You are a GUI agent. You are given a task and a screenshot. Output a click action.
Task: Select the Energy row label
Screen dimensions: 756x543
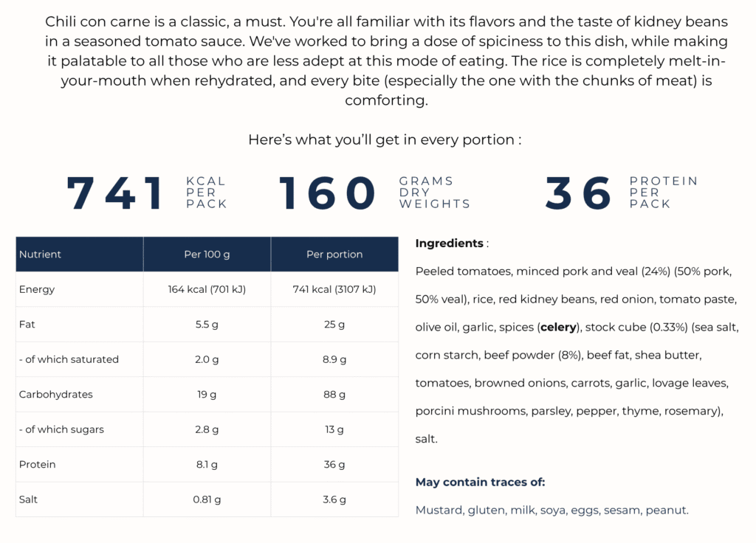coord(37,289)
